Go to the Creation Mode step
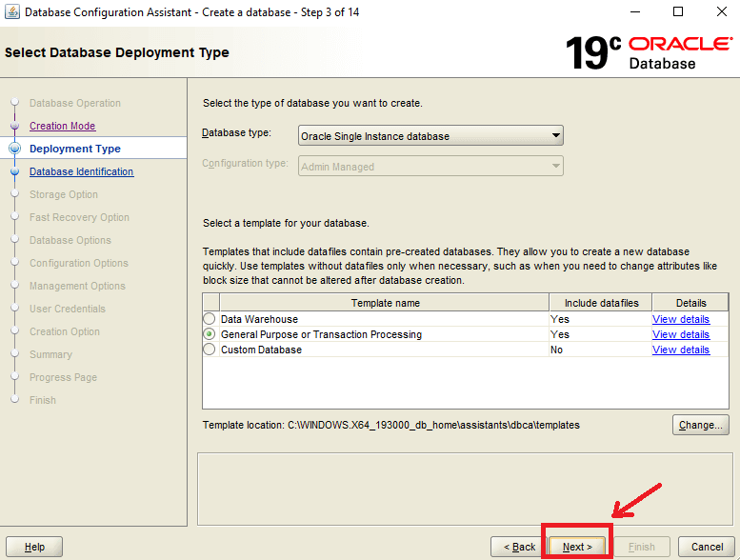 tap(62, 126)
